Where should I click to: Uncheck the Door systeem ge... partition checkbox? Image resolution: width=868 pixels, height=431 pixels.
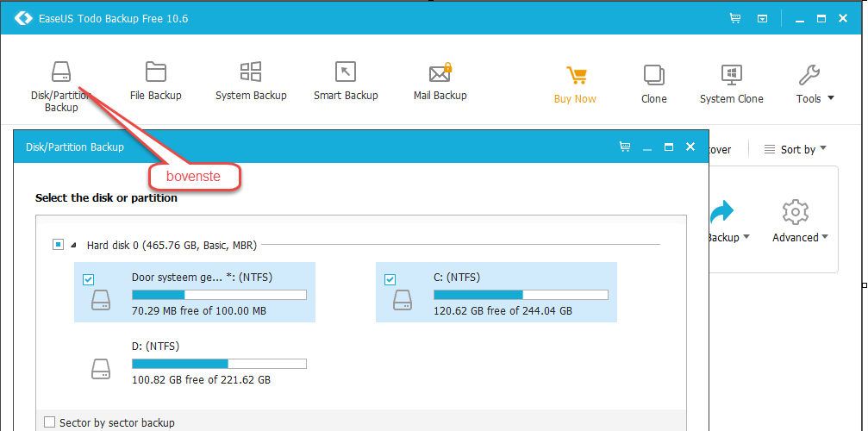88,280
